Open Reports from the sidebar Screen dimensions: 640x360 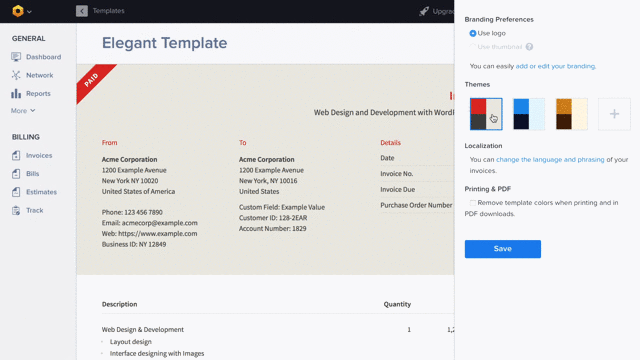click(x=38, y=93)
